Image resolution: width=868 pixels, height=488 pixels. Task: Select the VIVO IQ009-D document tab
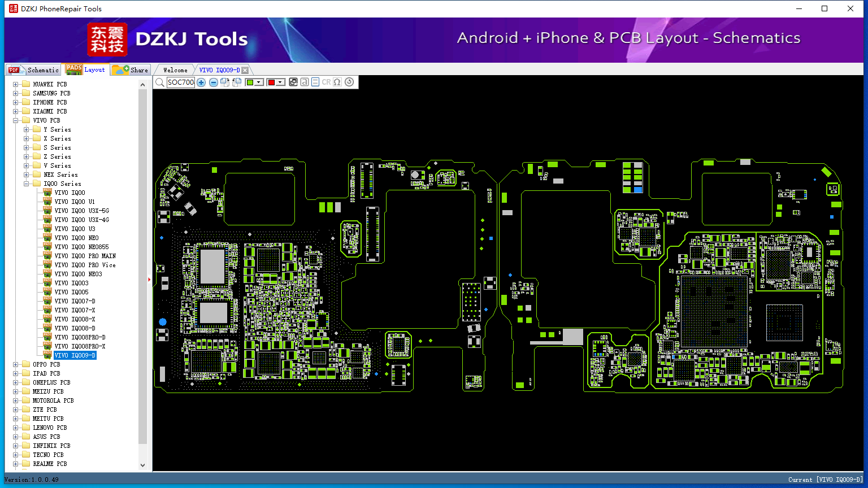(x=220, y=70)
